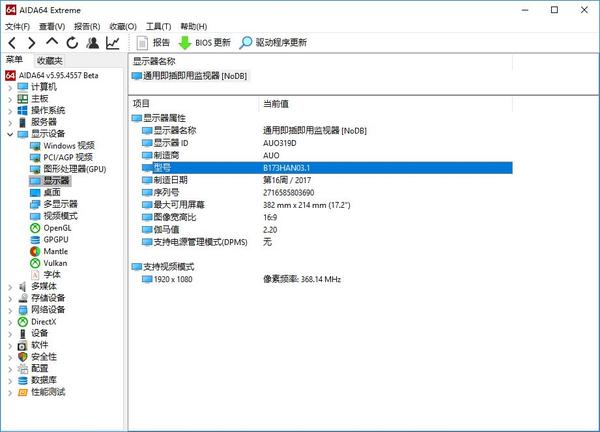Open the graph chart toolbar icon
The image size is (600, 432).
[x=113, y=43]
